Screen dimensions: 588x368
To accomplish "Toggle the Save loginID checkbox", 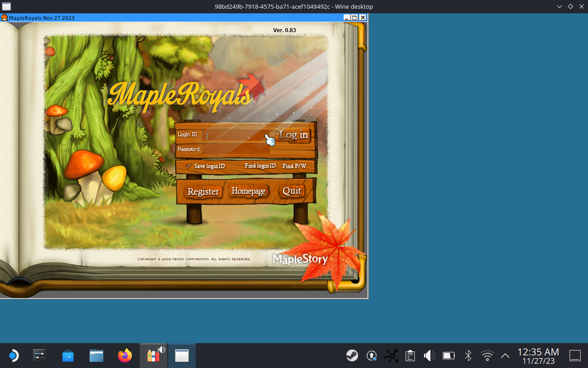I will pyautogui.click(x=188, y=166).
